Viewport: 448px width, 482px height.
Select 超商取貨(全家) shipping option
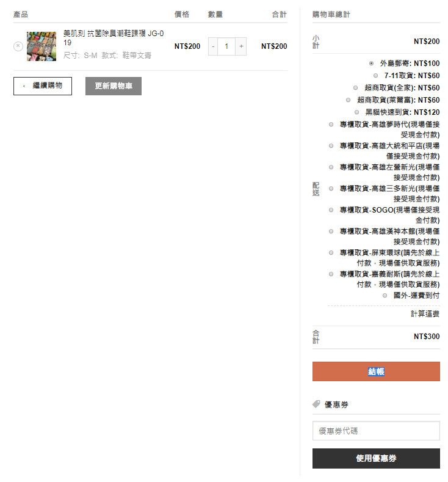point(356,88)
